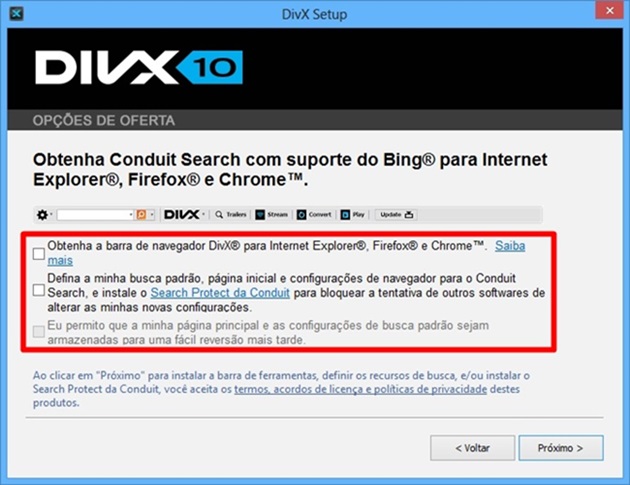
Task: Open the Search Protect da Conduit link
Action: pos(220,293)
